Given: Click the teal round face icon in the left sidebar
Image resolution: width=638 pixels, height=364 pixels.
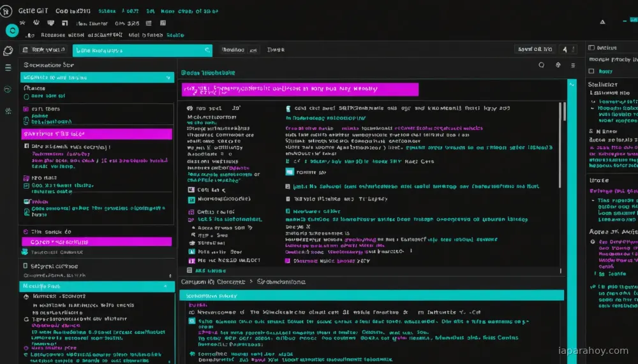Looking at the screenshot, I should pos(7,89).
